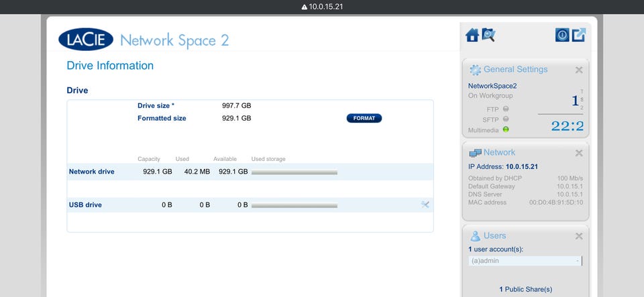Open the General Settings title link
Viewport: 644px width, 297px height.
point(515,69)
